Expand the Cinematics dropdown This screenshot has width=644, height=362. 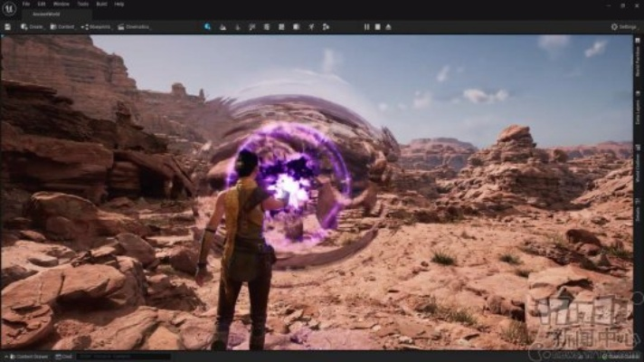[x=135, y=27]
